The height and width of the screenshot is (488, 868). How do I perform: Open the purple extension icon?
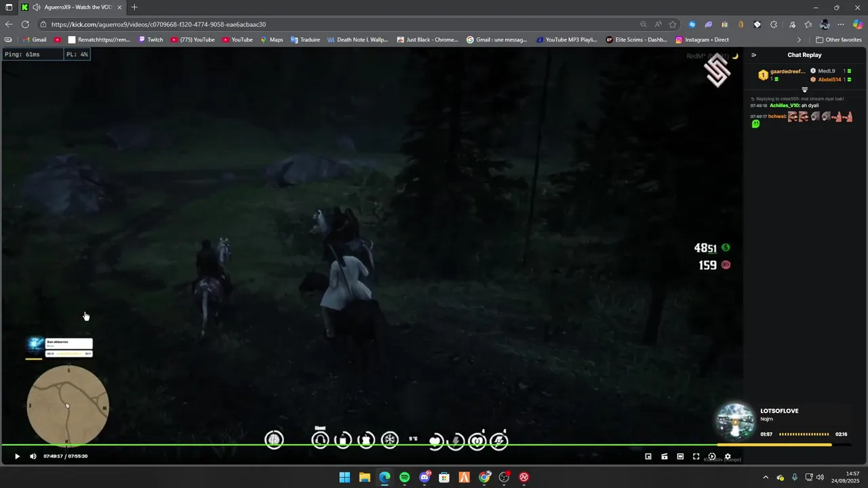pyautogui.click(x=709, y=24)
